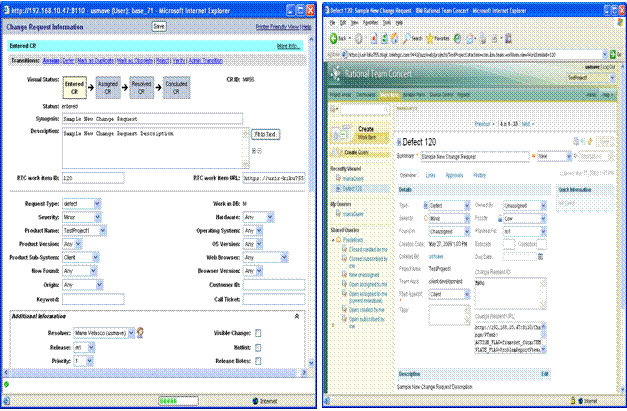Toggle the Release Notes checkbox
This screenshot has height=411, width=627.
pos(258,361)
